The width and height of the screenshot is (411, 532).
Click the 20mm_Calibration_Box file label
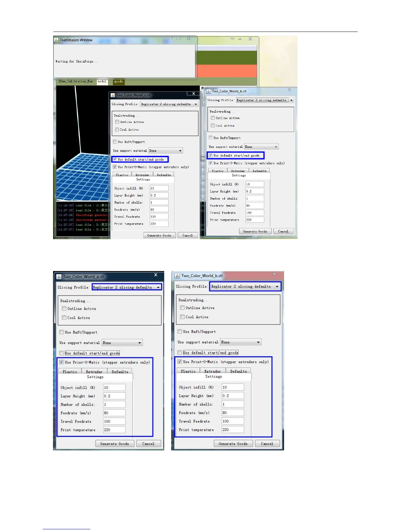click(x=76, y=82)
